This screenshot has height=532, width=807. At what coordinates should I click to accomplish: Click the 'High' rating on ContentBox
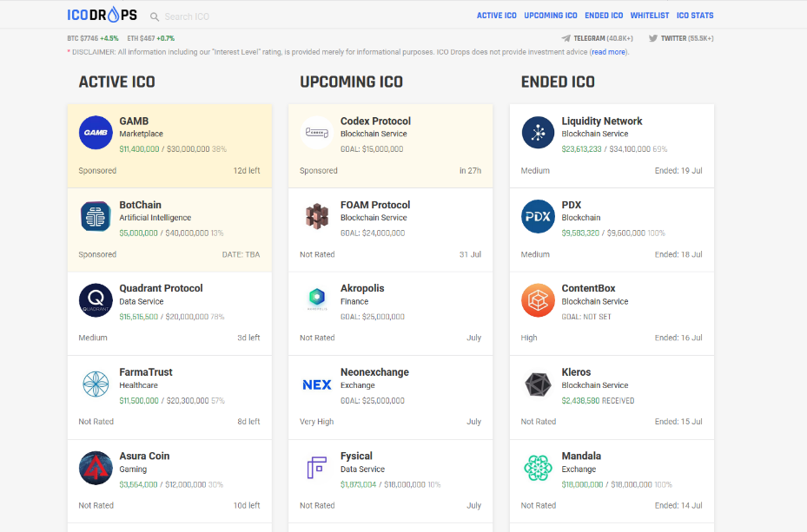(x=528, y=338)
